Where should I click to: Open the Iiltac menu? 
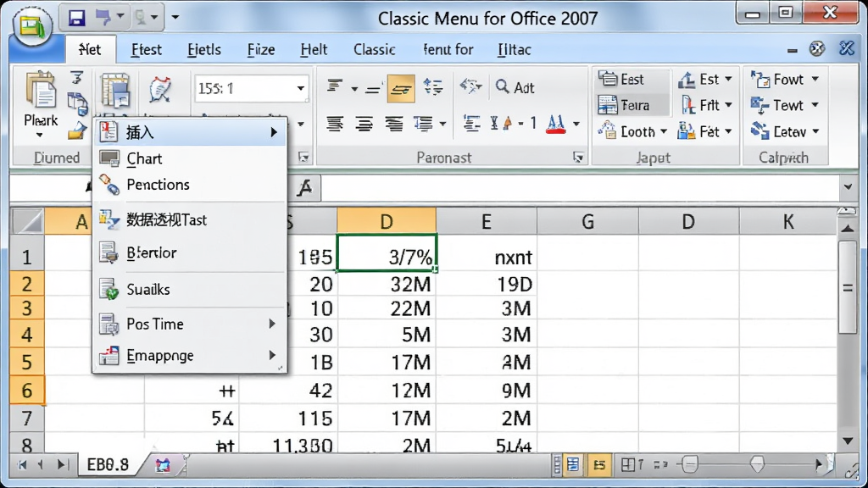(x=515, y=50)
